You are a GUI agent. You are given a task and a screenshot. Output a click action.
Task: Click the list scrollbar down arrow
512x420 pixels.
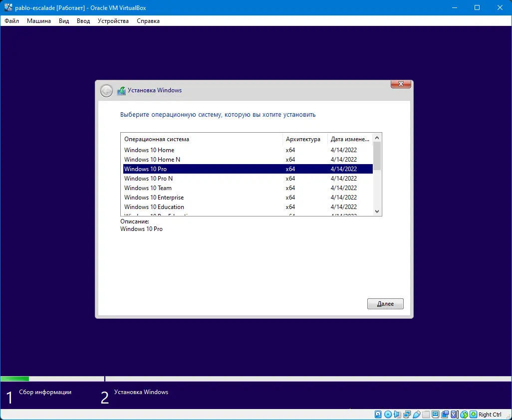point(377,211)
